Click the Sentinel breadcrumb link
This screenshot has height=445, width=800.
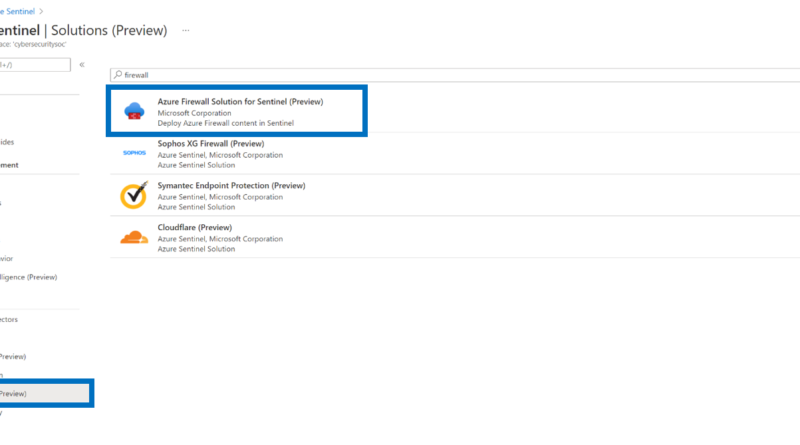[x=17, y=11]
